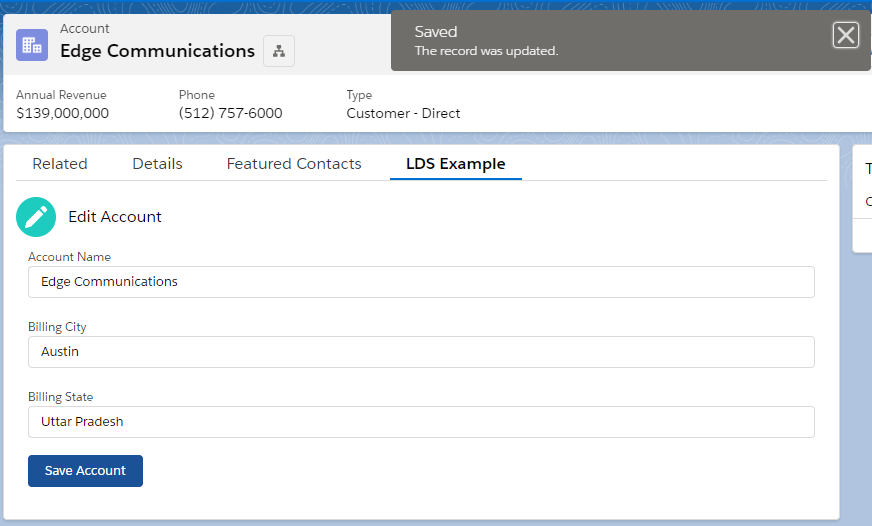Click the Edge Communications record title

click(x=157, y=51)
